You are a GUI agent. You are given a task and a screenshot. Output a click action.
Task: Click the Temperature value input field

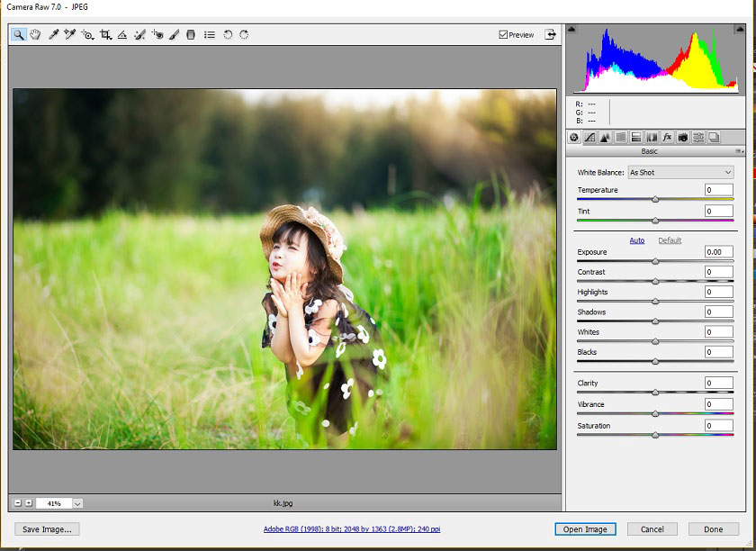click(x=718, y=190)
